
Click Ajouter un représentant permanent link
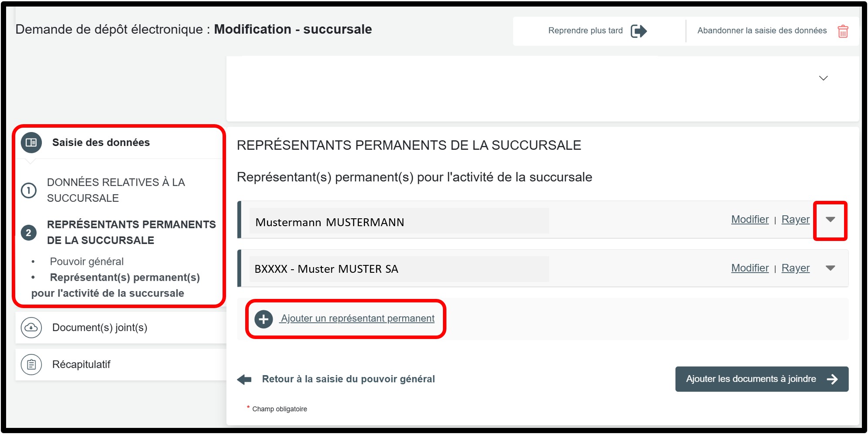coord(358,319)
